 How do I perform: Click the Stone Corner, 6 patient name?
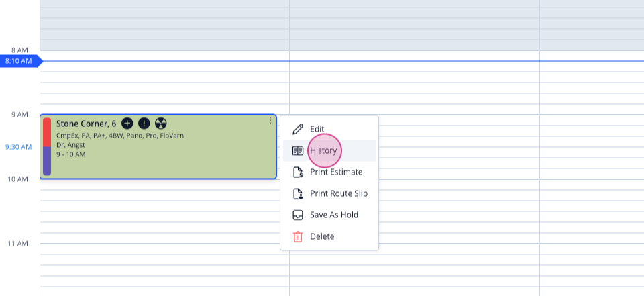tap(87, 124)
